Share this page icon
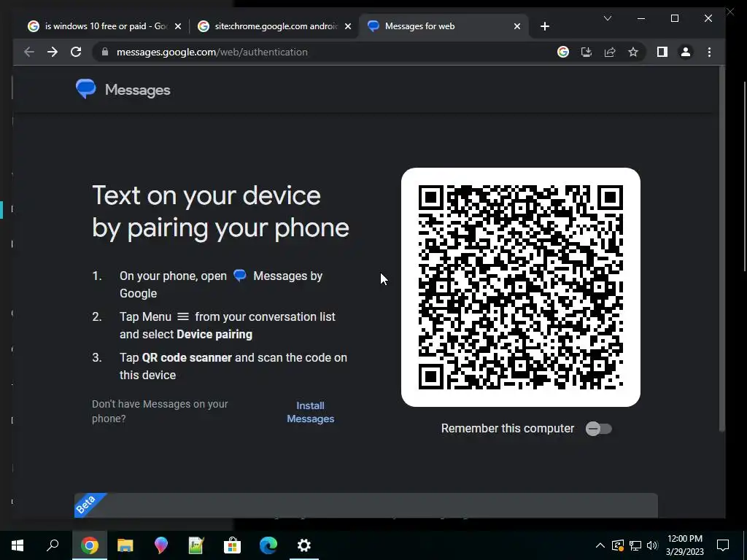This screenshot has width=747, height=560. (610, 52)
